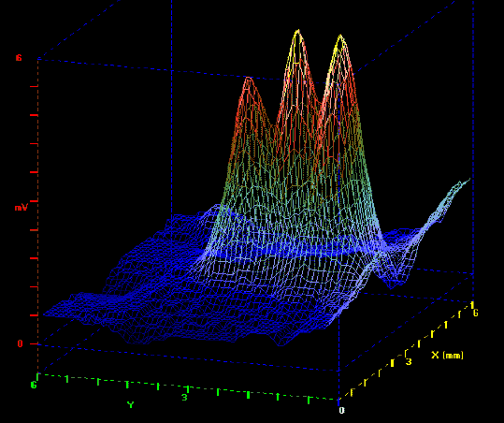
Task: Click the first yellow X tick nearest the origin
Action: pos(353,392)
